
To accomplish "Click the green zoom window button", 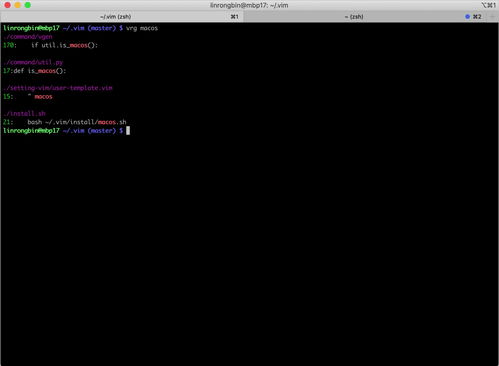I will (28, 5).
